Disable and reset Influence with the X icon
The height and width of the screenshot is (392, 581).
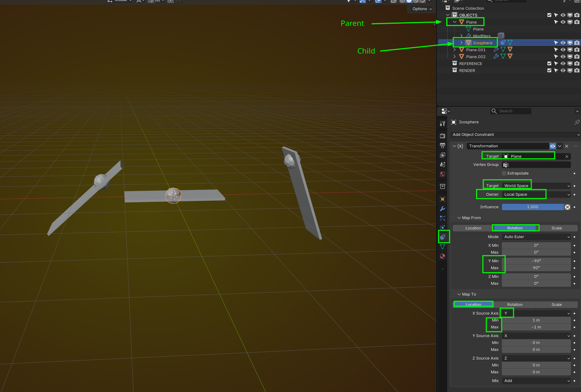tap(567, 207)
